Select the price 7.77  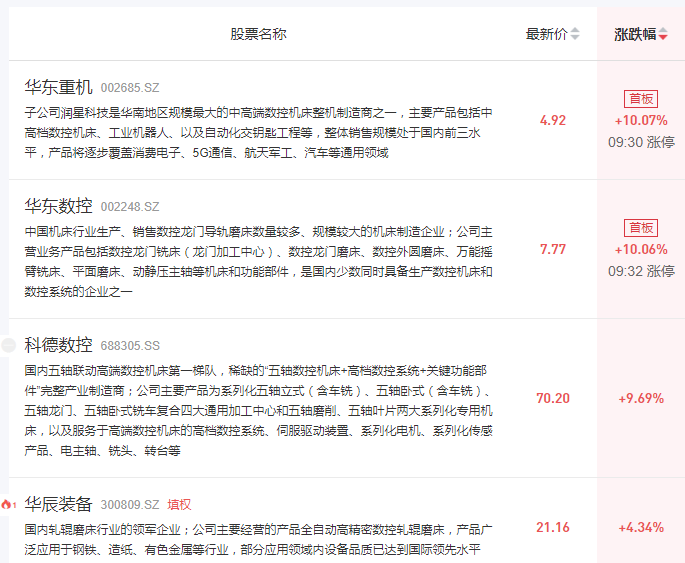tap(553, 249)
